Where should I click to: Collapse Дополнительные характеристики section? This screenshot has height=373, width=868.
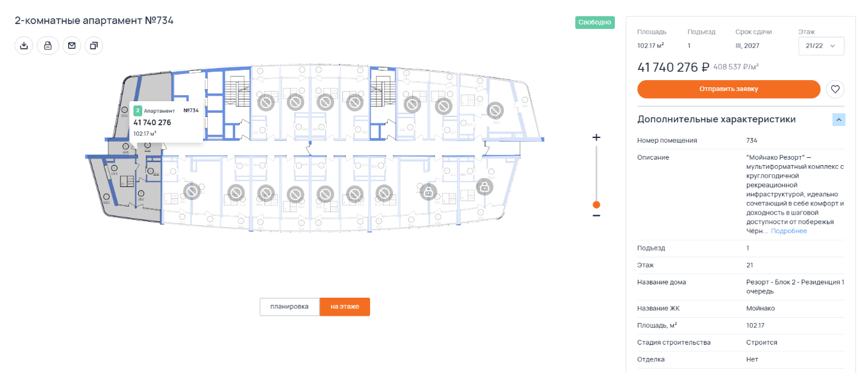[839, 119]
